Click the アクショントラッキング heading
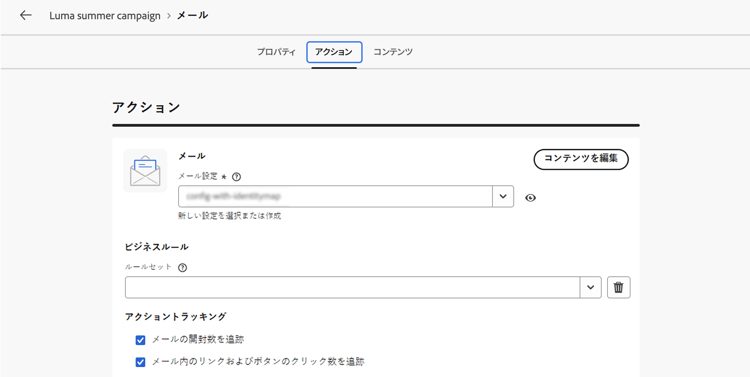750x377 pixels. coord(176,317)
